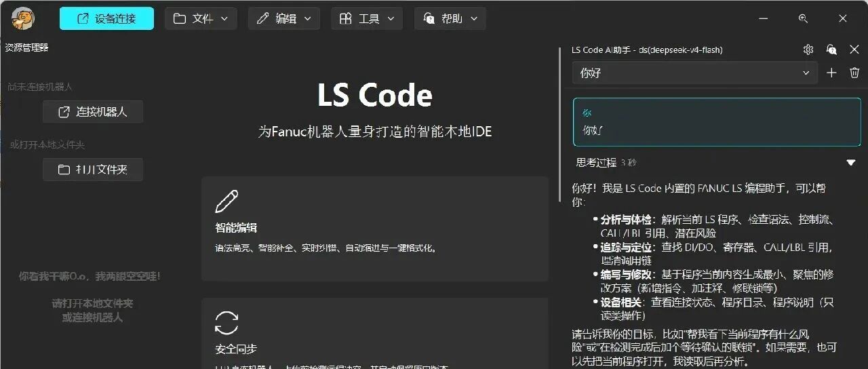868x369 pixels.
Task: Click the 你好 user message bubble
Action: coord(717,121)
